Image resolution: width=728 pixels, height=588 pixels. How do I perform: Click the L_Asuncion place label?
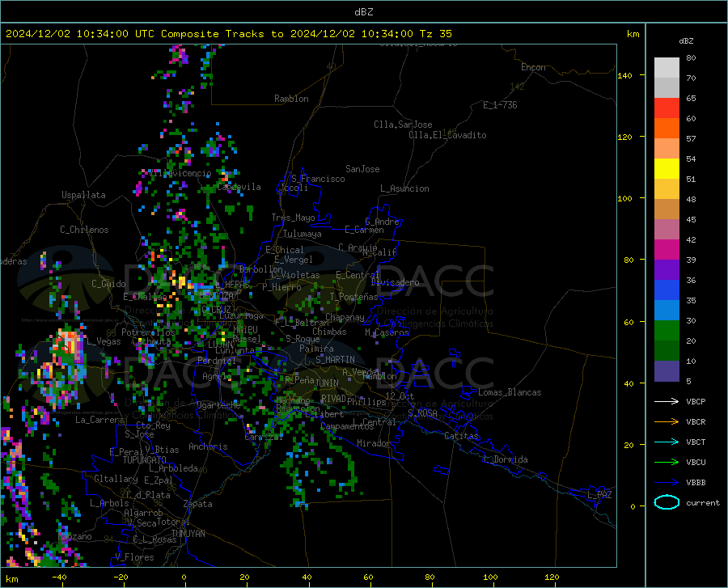pyautogui.click(x=404, y=188)
